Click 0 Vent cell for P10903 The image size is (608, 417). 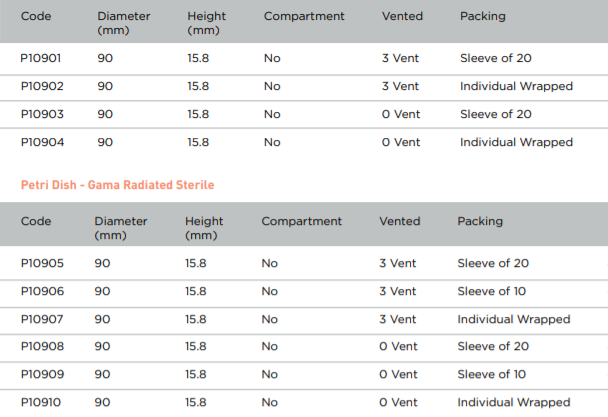click(401, 114)
